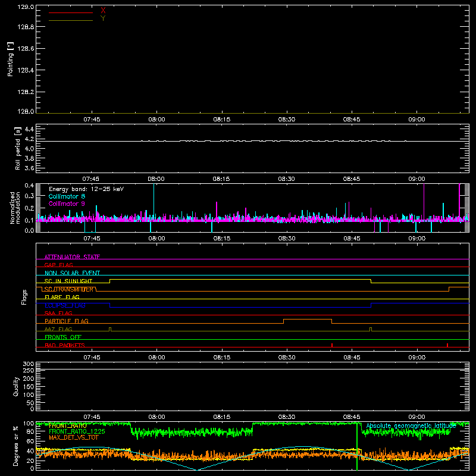Click the FRONTS_OFF flag label

(63, 337)
